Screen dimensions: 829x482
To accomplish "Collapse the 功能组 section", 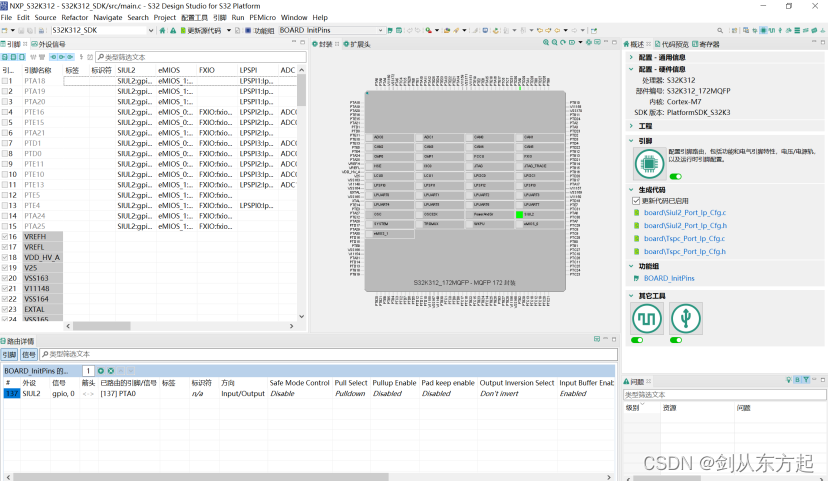I will tap(631, 266).
